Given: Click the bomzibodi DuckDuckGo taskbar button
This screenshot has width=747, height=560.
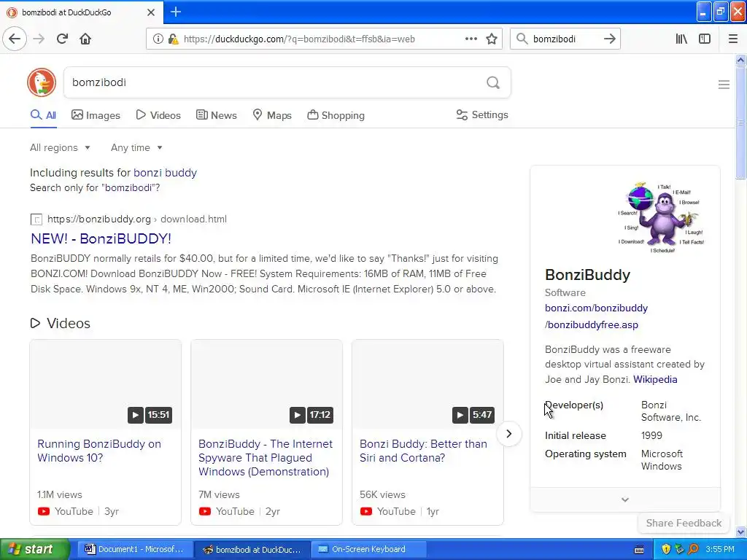Looking at the screenshot, I should (x=253, y=549).
